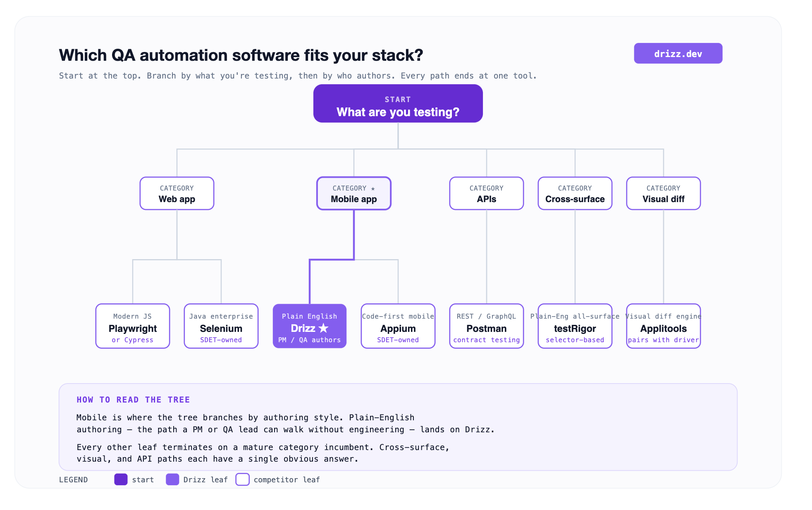812x510 pixels.
Task: Click 'SDET-owned' under Selenium
Action: (x=221, y=340)
